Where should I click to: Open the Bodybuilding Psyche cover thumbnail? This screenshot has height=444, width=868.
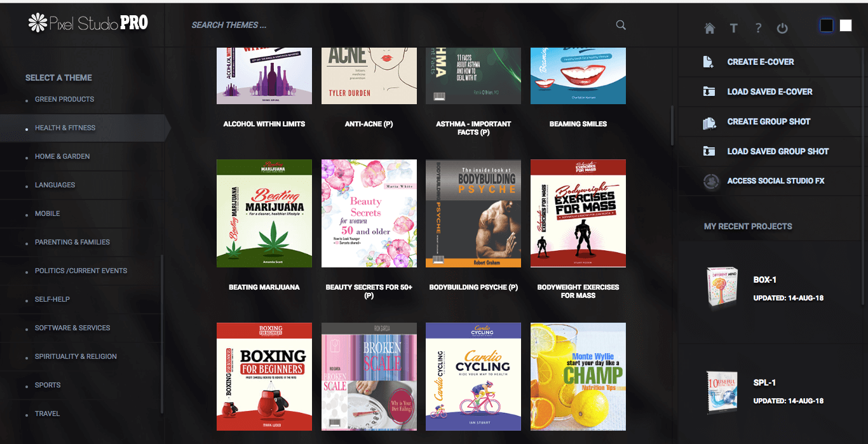(473, 213)
